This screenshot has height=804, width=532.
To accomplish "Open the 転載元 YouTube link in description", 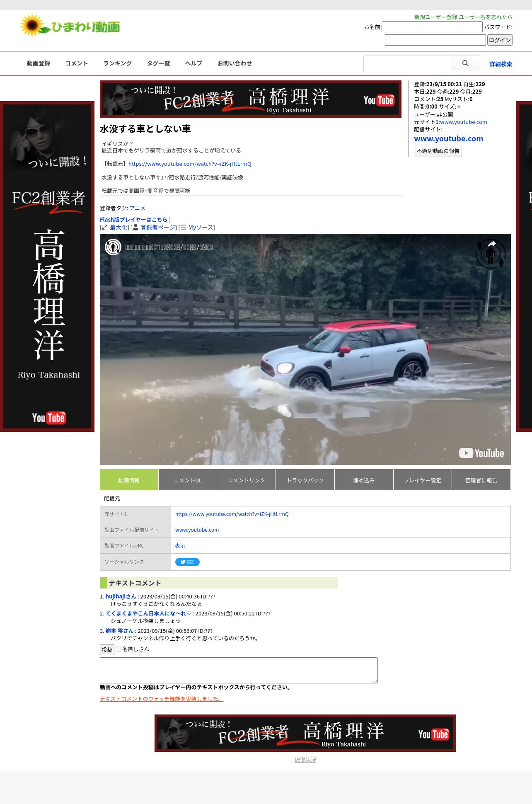I will [190, 164].
